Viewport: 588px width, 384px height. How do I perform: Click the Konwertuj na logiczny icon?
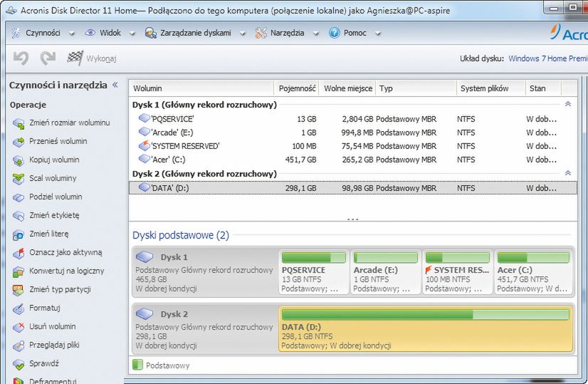pyautogui.click(x=18, y=271)
